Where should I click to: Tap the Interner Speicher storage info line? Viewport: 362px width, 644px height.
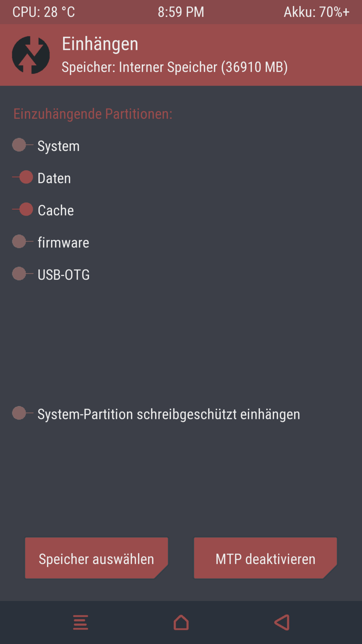click(175, 67)
